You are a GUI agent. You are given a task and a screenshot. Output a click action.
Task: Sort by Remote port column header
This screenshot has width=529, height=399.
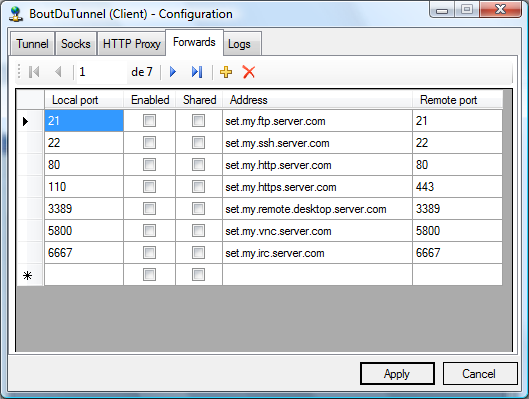tap(457, 100)
